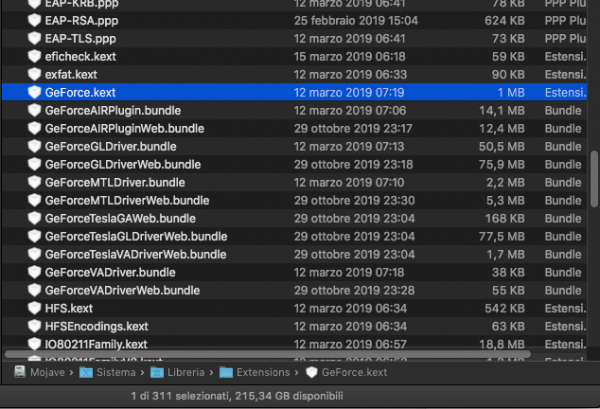Image resolution: width=600 pixels, height=409 pixels.
Task: Select the GeForceVADriverWeb.bundle file name
Action: (x=122, y=290)
